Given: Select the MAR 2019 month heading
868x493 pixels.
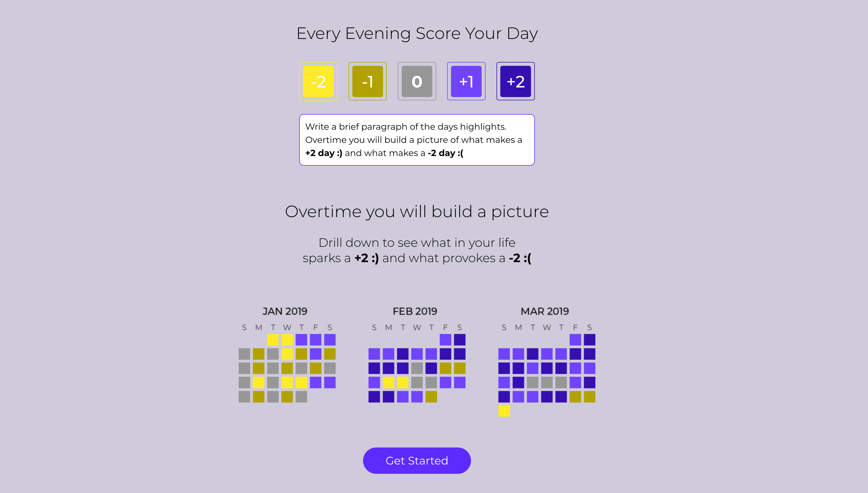Looking at the screenshot, I should tap(545, 311).
